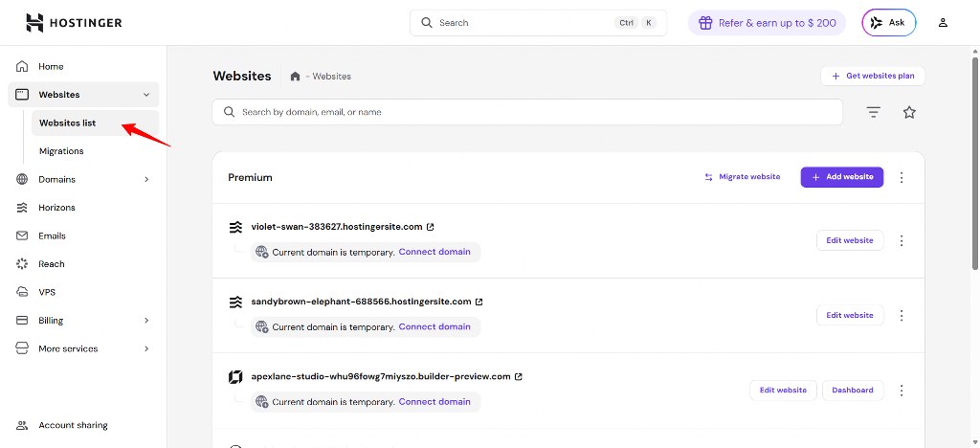Expand the Billing sidebar chevron
Viewport: 980px width, 448px height.
(146, 321)
